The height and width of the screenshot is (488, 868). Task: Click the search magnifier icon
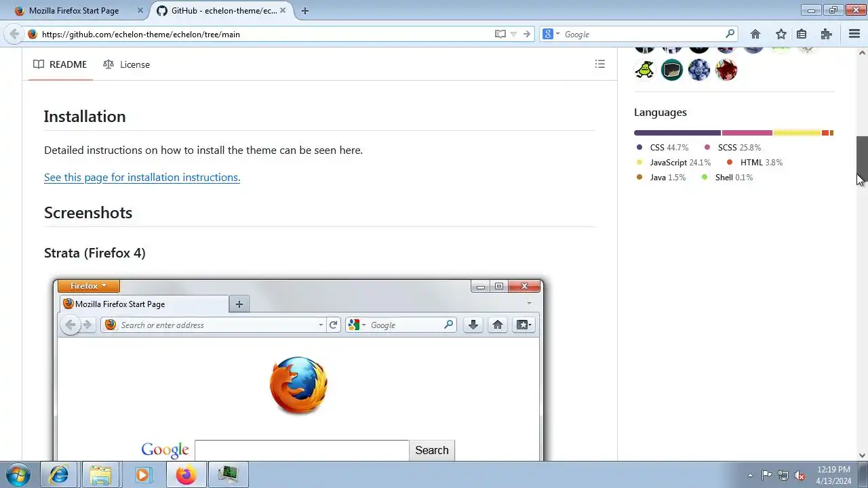click(x=730, y=34)
